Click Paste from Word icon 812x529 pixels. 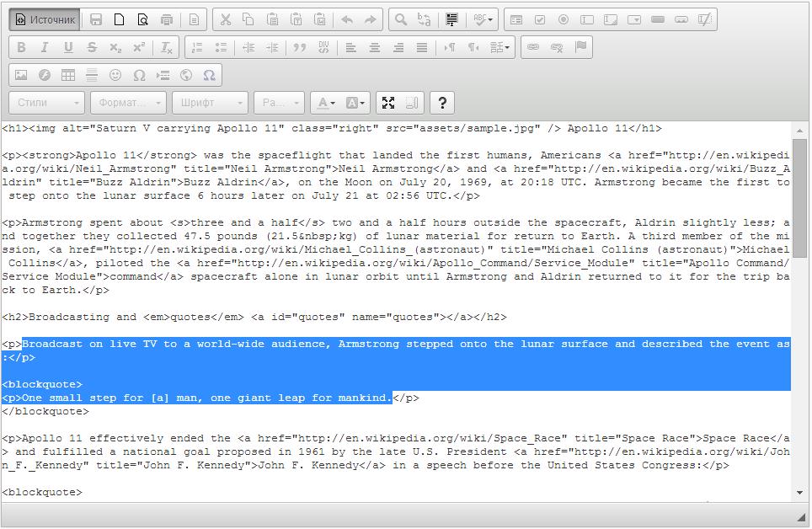[320, 19]
